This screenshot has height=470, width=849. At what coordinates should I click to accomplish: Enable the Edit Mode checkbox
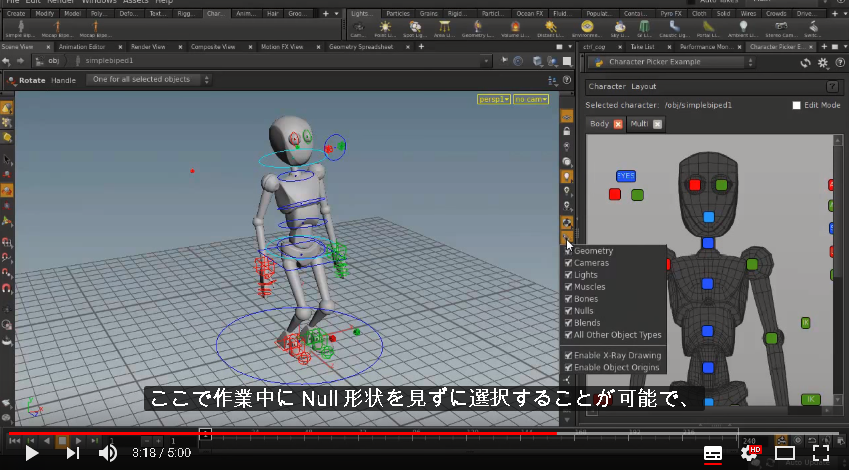point(796,105)
